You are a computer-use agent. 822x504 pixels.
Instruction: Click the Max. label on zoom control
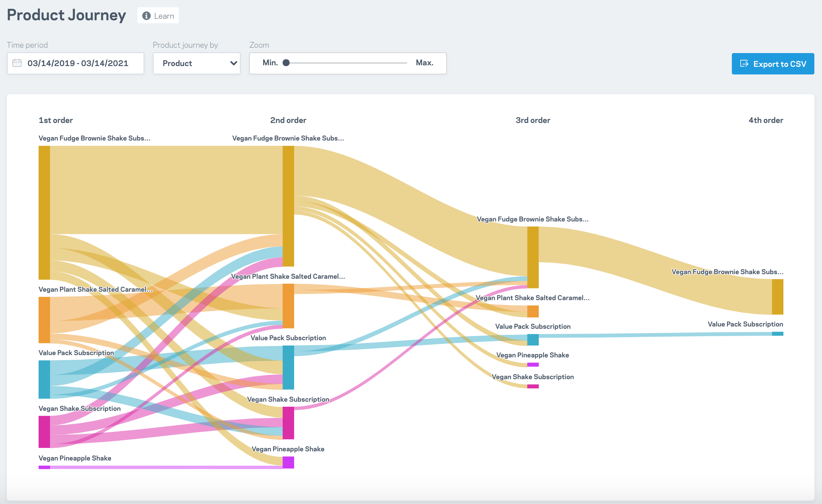(x=424, y=63)
